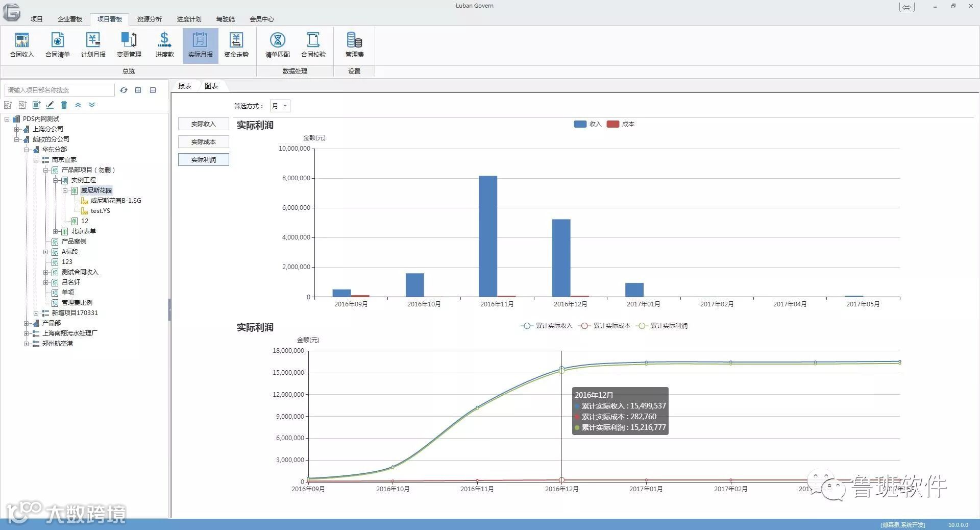980x530 pixels.
Task: Expand the 北京表单 tree node
Action: (x=55, y=231)
